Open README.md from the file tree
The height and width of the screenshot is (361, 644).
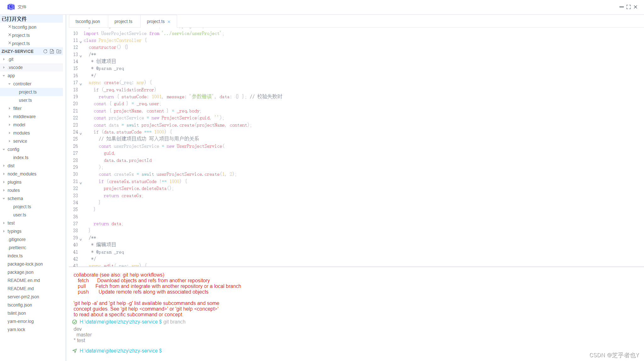(21, 289)
